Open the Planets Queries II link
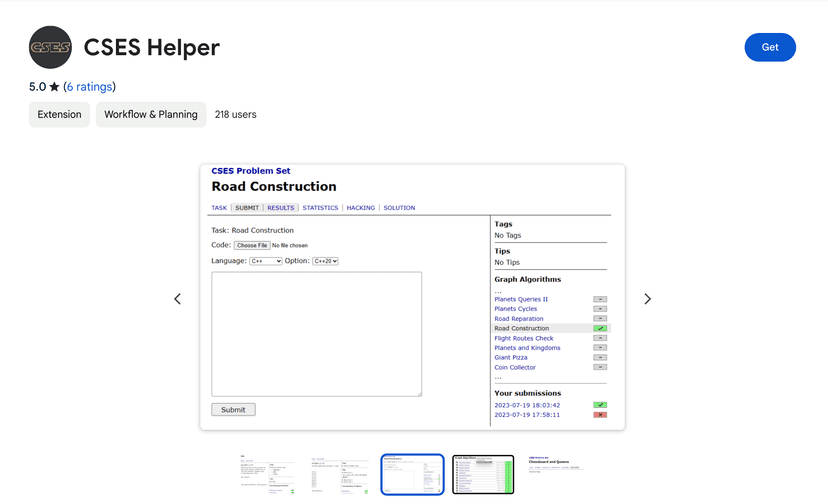This screenshot has height=504, width=828. (521, 299)
